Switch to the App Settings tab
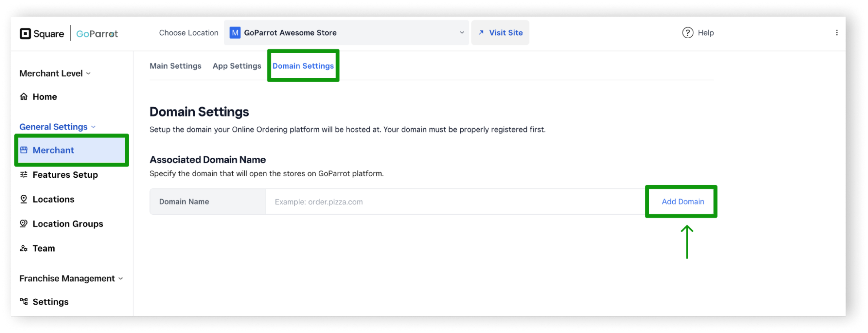 click(x=237, y=66)
